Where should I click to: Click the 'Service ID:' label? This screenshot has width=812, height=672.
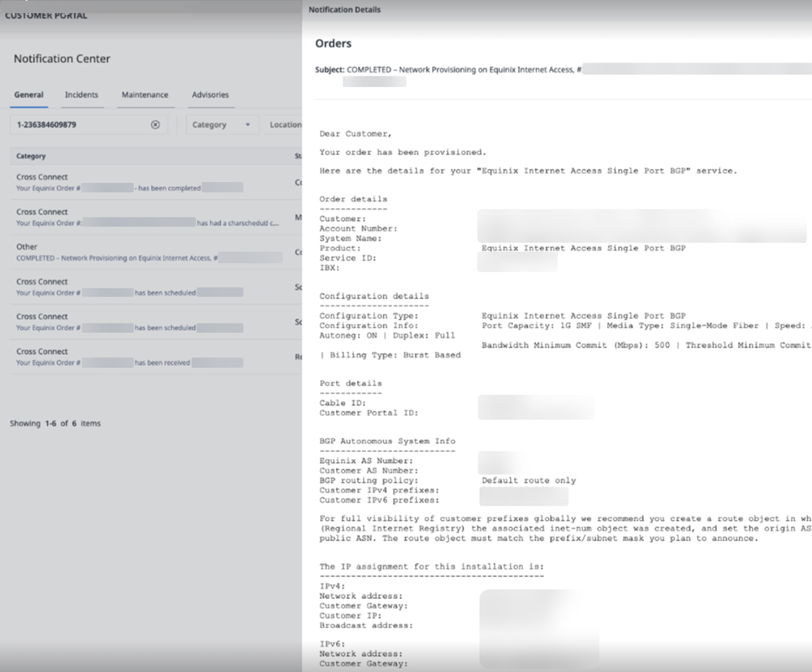coord(348,258)
